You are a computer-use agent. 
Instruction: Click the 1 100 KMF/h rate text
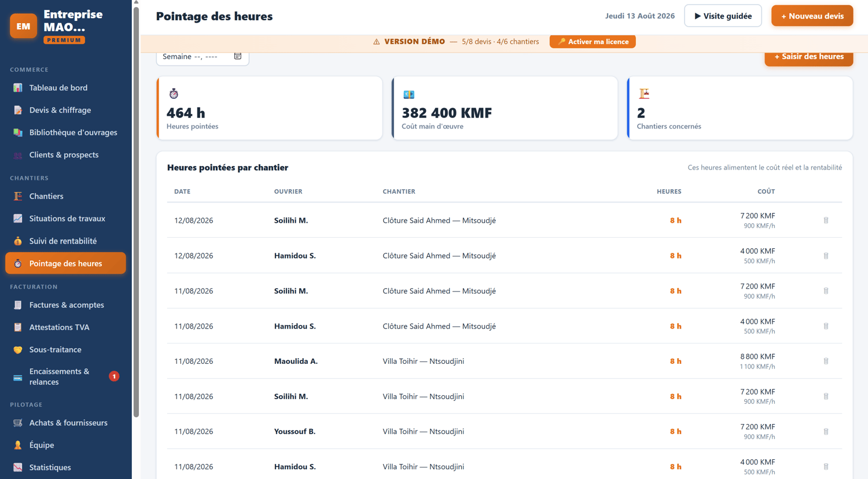(x=757, y=367)
